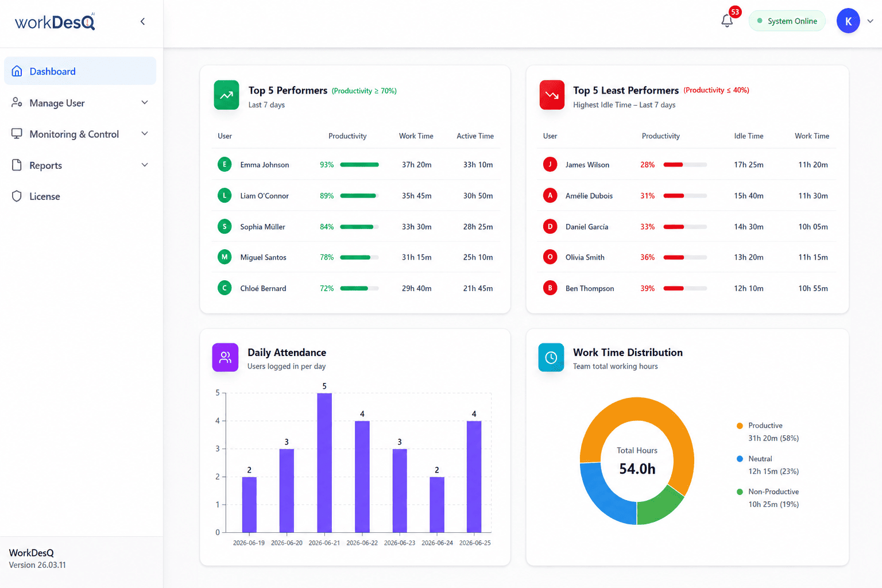This screenshot has height=588, width=882.
Task: Click the System Online status pill
Action: click(787, 21)
